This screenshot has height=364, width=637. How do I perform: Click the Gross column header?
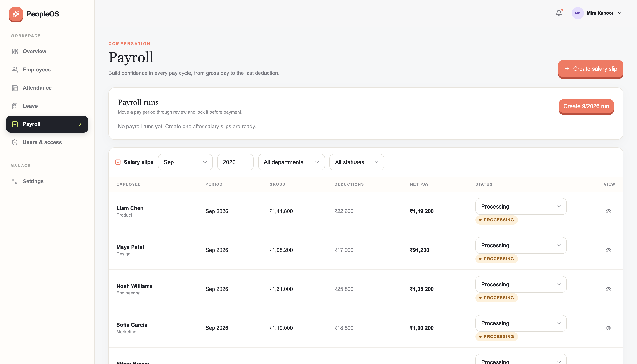coord(277,184)
